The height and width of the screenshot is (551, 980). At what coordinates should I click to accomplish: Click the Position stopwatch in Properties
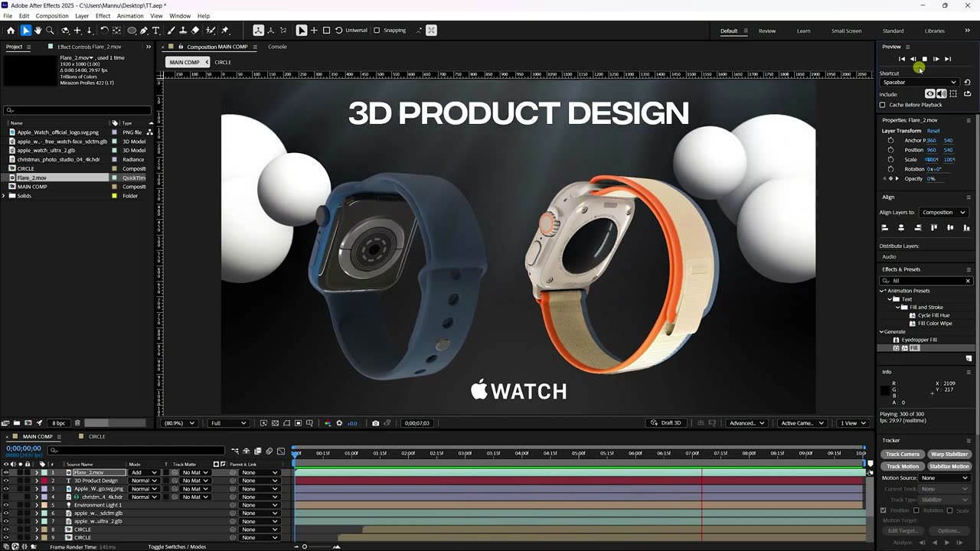(890, 150)
